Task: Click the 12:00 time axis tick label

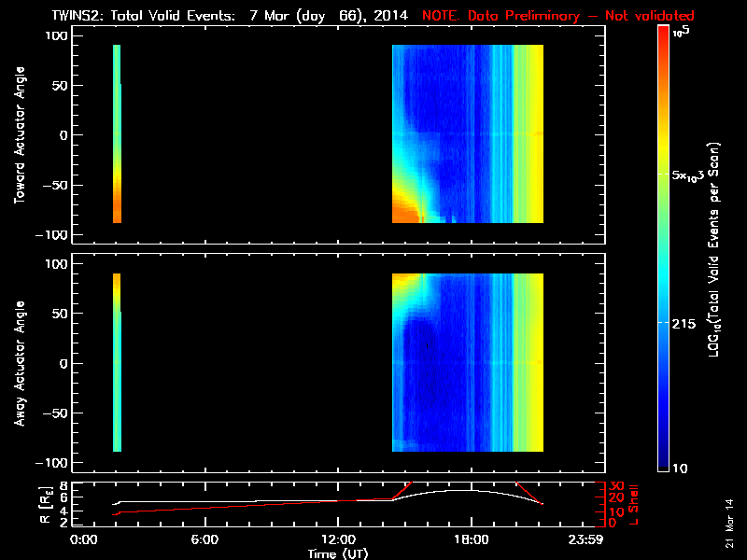Action: click(337, 540)
